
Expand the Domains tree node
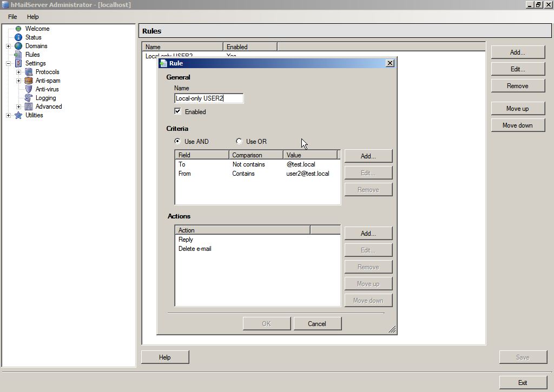[x=8, y=46]
